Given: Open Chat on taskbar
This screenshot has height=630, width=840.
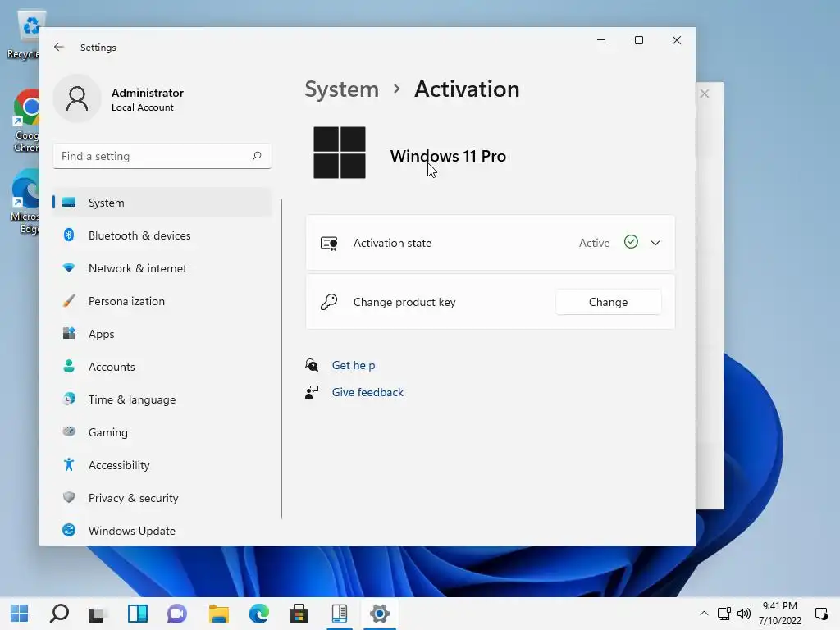Looking at the screenshot, I should pyautogui.click(x=177, y=614).
